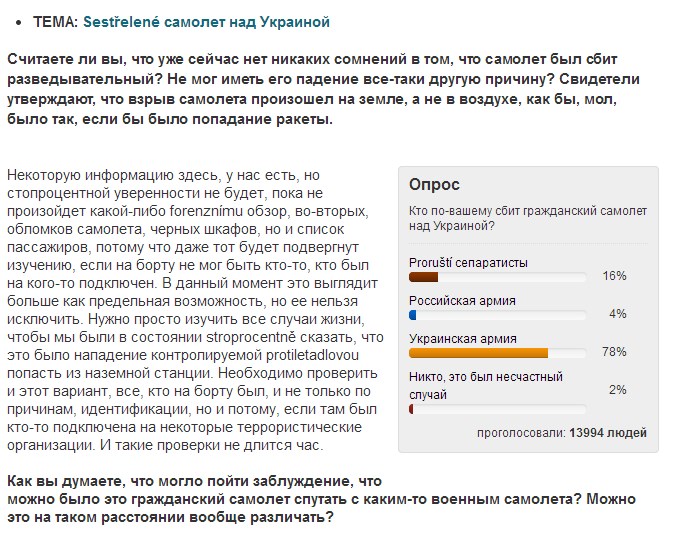Viewport: 683px width, 538px height.
Task: Click the first bold interview question
Action: (x=323, y=89)
